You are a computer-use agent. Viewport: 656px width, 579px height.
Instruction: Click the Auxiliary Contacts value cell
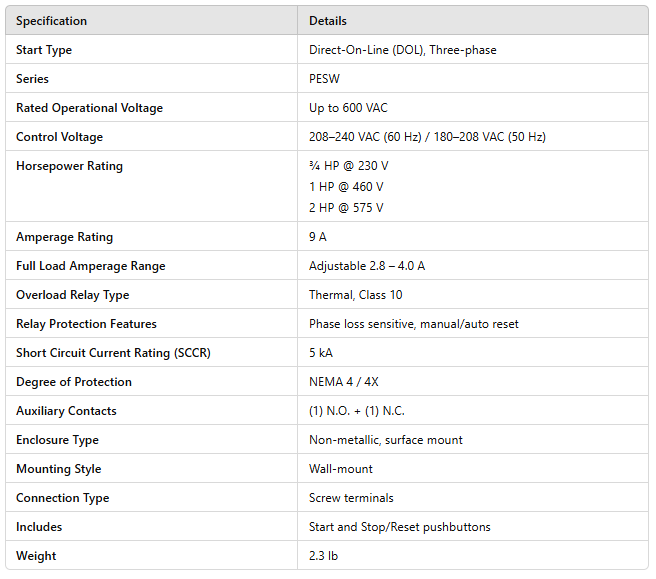(x=356, y=411)
